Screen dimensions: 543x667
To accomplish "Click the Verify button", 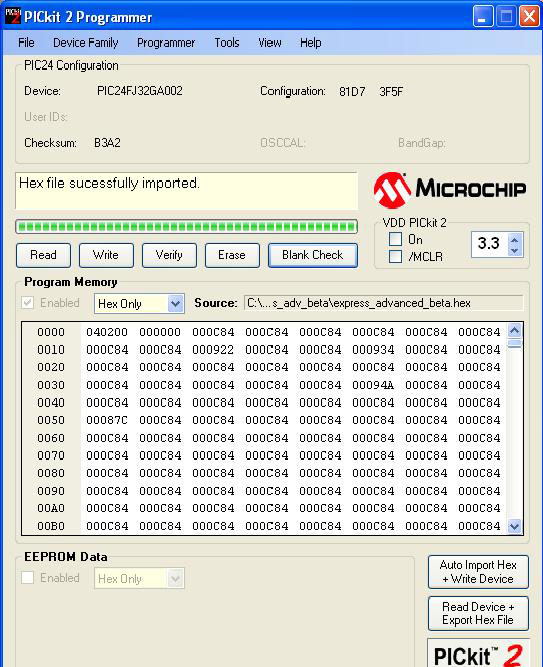I will (169, 255).
